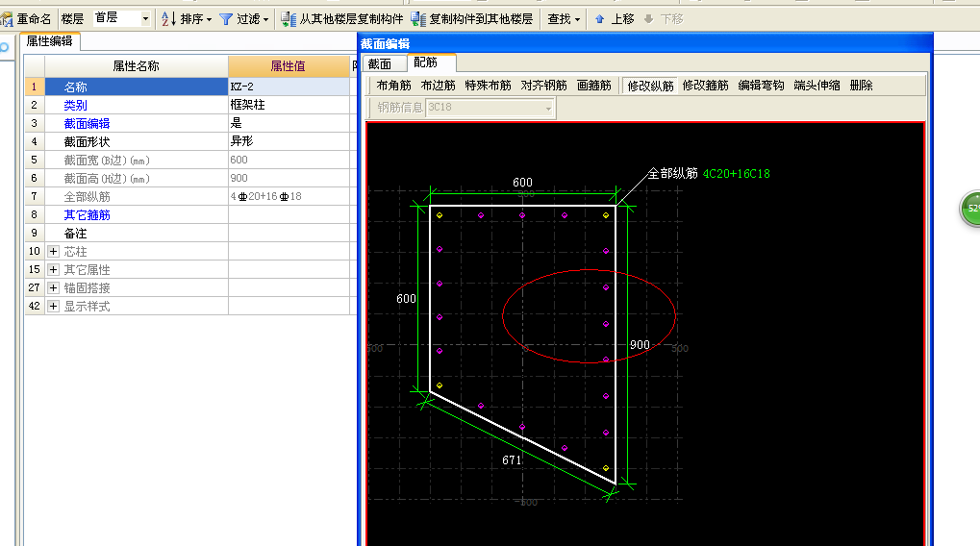
Task: Click the 排序 sort A-Z icon
Action: pyautogui.click(x=168, y=19)
